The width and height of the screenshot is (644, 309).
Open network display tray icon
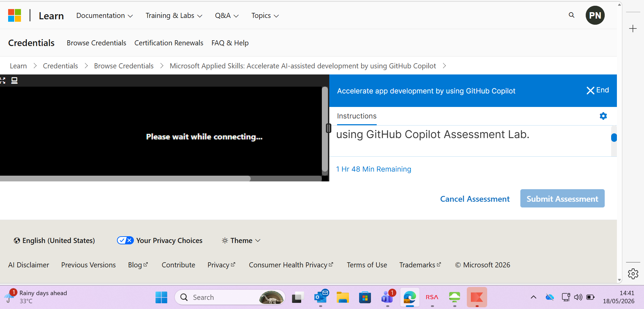[x=565, y=297]
